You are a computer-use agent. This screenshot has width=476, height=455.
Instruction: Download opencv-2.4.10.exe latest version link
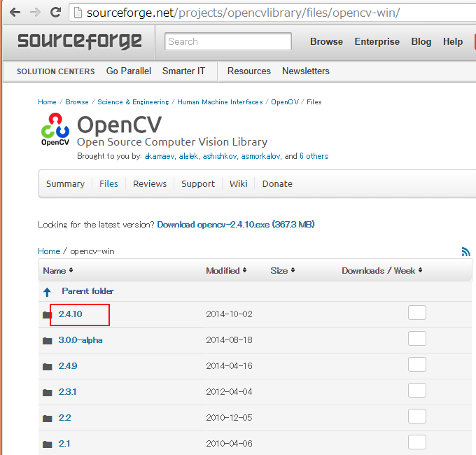pos(236,224)
